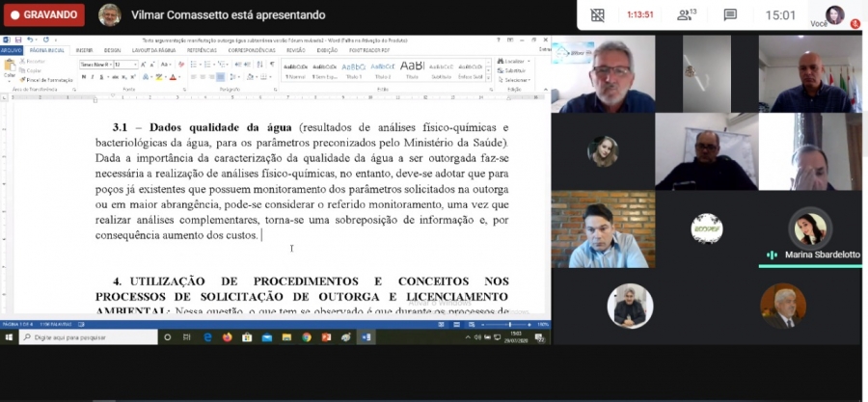This screenshot has height=402, width=868.
Task: Toggle show paragraph marks (¶)
Action: pos(272,65)
